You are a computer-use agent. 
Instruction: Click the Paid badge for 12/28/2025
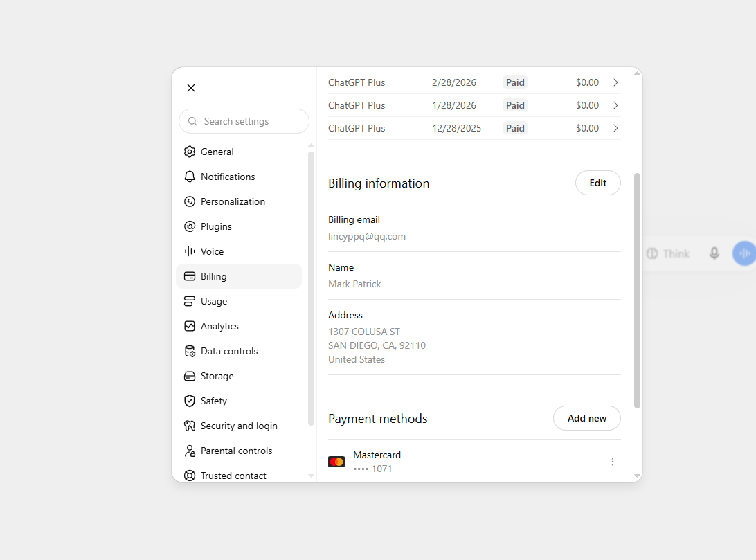coord(515,128)
